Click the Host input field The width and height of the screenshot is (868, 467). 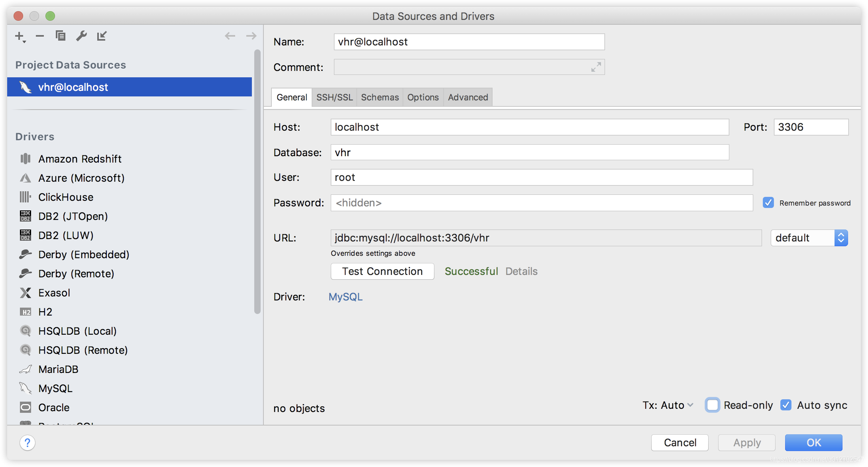[x=529, y=127]
